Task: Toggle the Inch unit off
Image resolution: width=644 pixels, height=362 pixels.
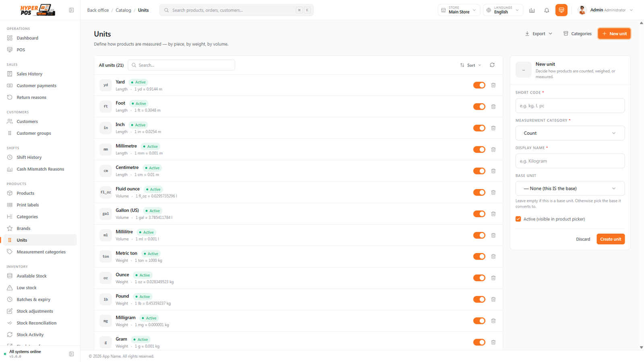Action: coord(479,128)
